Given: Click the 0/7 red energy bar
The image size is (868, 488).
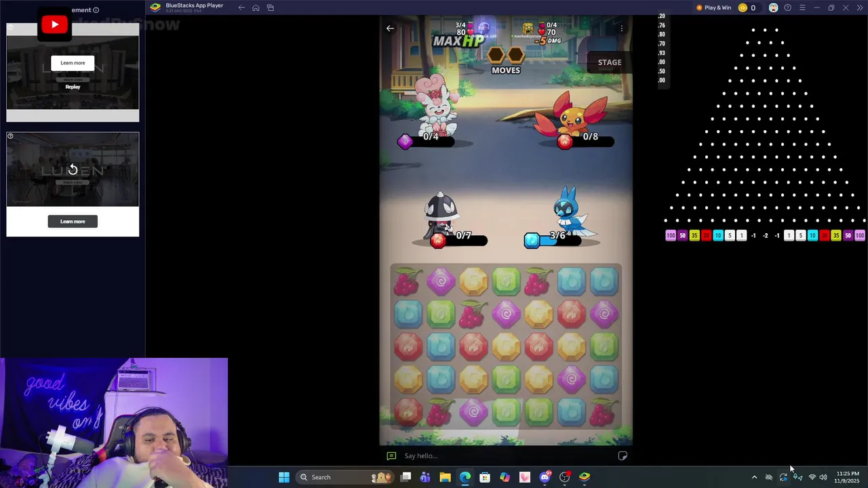Looking at the screenshot, I should click(459, 240).
